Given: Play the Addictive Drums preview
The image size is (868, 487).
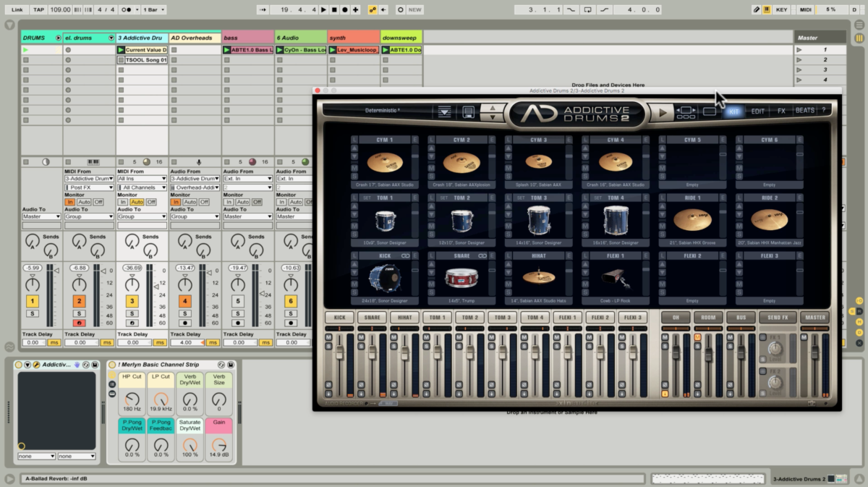Looking at the screenshot, I should tap(661, 112).
